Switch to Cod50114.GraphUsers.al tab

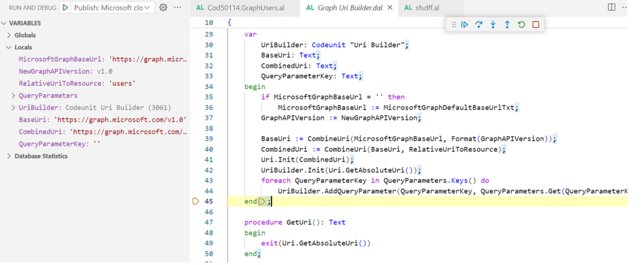(x=244, y=8)
